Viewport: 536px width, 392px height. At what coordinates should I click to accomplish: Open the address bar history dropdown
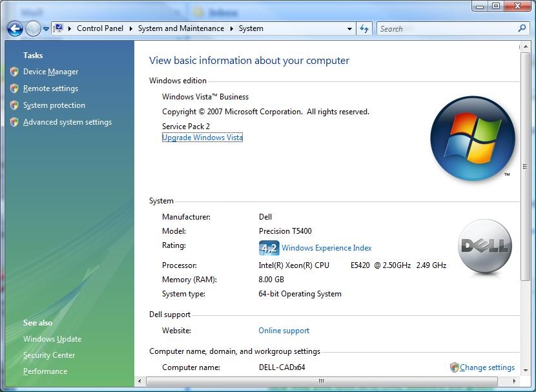(349, 29)
